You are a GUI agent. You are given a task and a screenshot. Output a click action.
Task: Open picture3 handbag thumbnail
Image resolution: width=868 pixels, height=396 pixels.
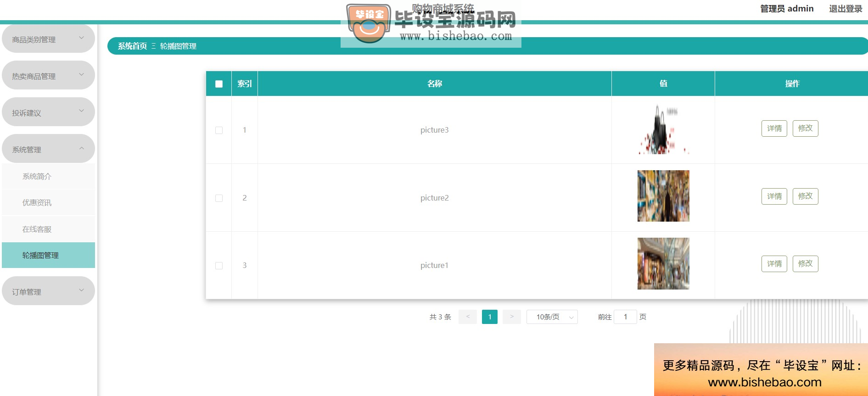pyautogui.click(x=663, y=129)
